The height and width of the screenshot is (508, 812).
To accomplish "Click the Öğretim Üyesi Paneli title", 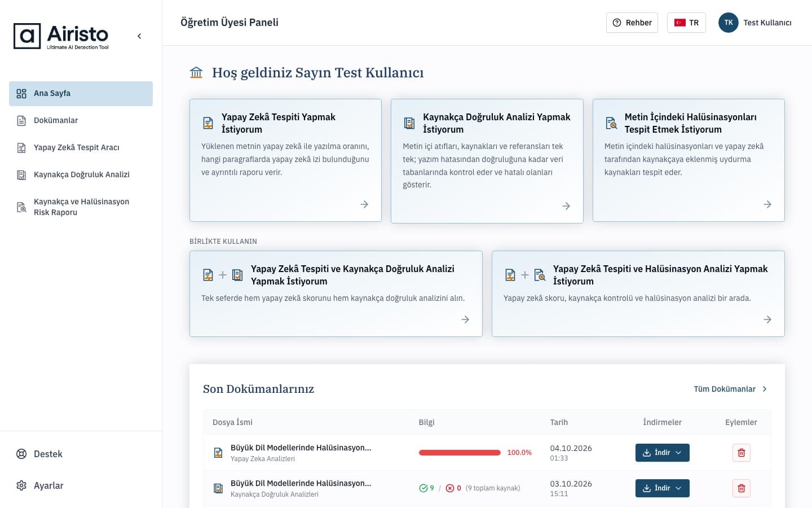I will pos(230,23).
